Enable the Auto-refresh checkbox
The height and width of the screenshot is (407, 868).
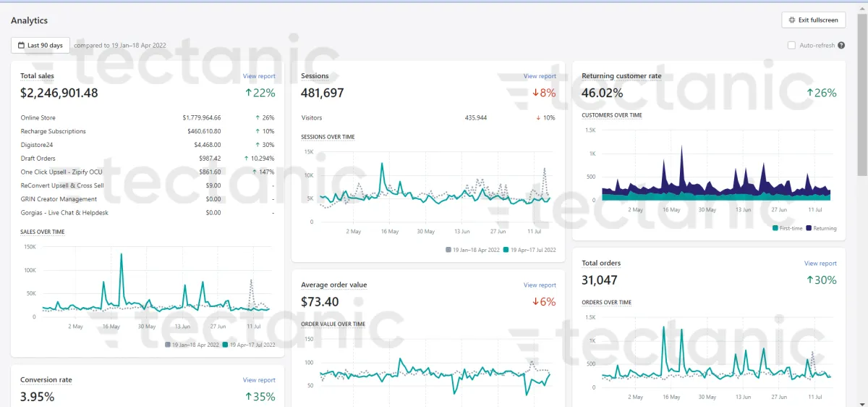click(x=791, y=46)
